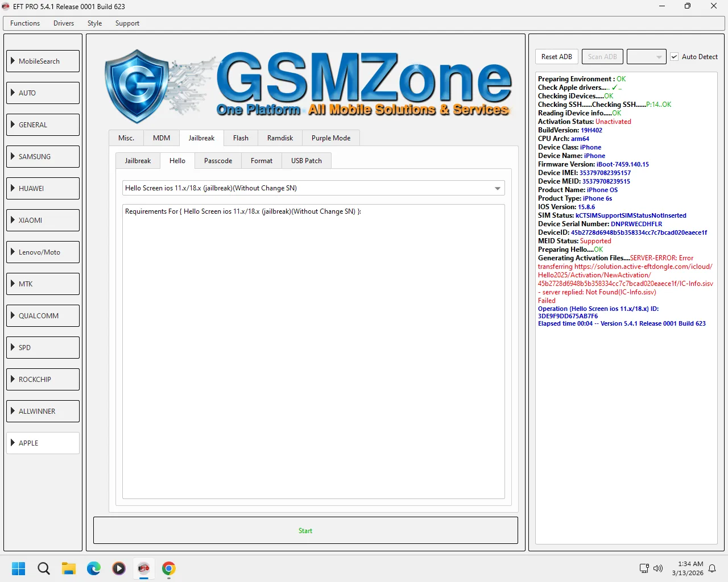This screenshot has height=582, width=728.
Task: Open Windows Start menu icon
Action: 19,568
